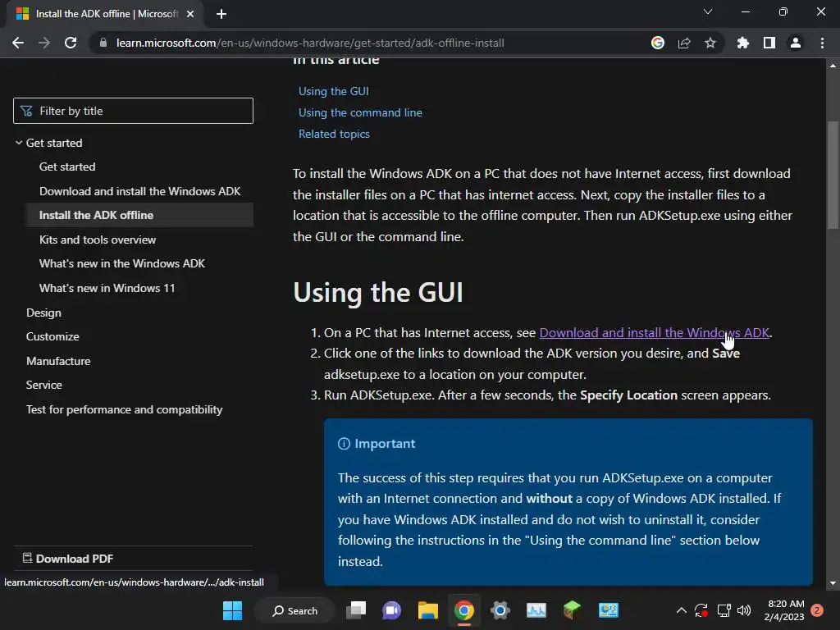Open the Get started sub-item in the sidebar
The width and height of the screenshot is (840, 630).
(67, 167)
